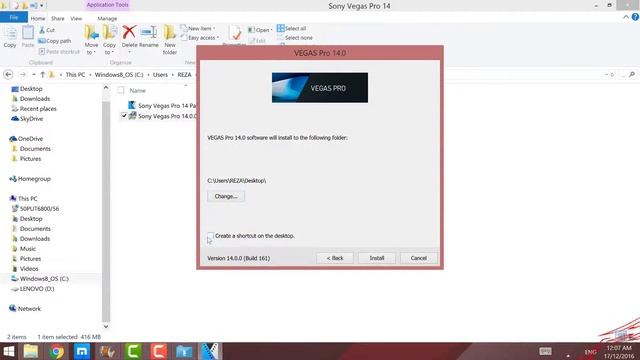The image size is (640, 360).
Task: Switch to the View ribbon tab
Action: point(76,18)
